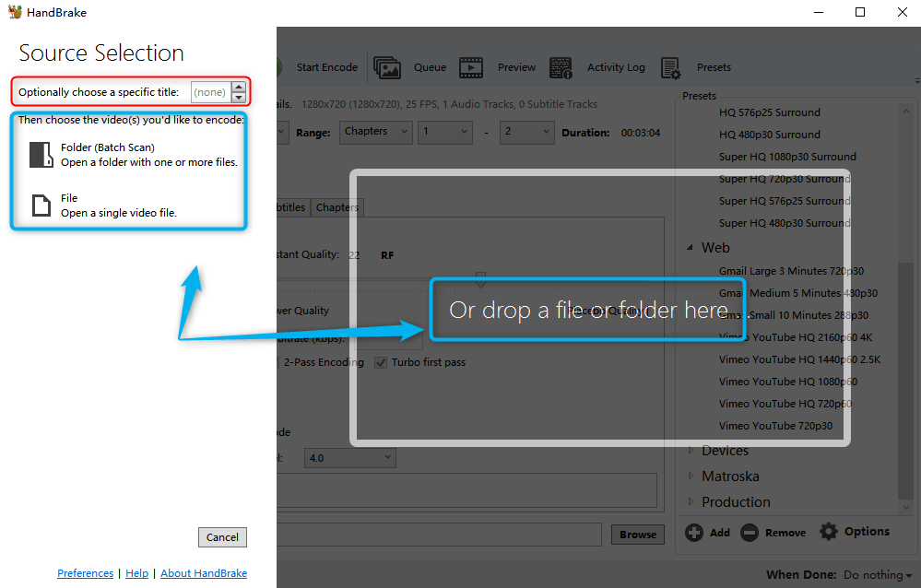Decrease the specific title stepper value
921x588 pixels.
click(239, 98)
